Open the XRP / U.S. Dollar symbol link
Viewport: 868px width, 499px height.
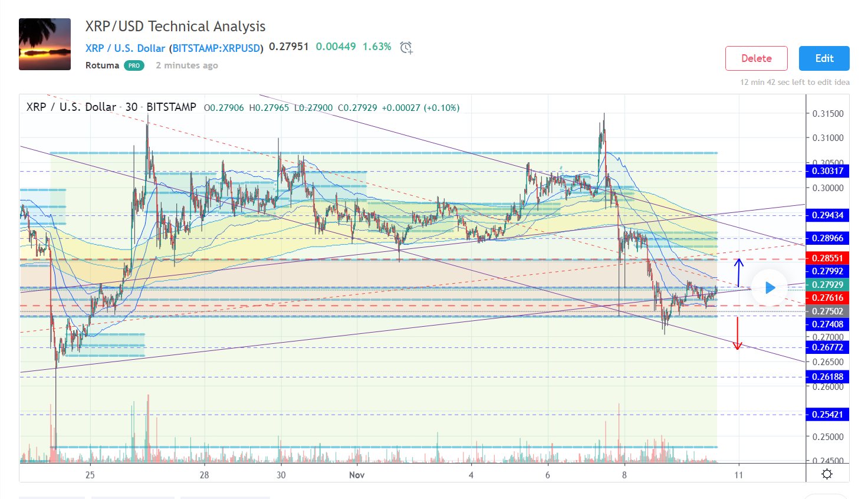coord(125,48)
